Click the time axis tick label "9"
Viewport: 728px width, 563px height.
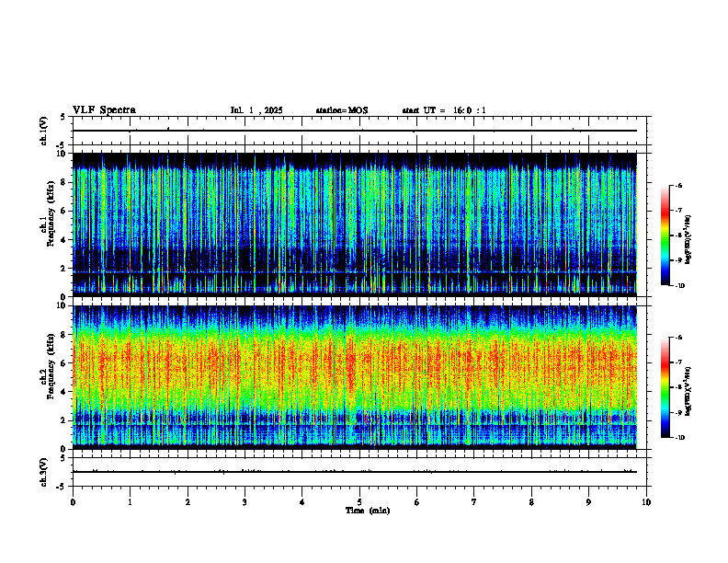588,502
